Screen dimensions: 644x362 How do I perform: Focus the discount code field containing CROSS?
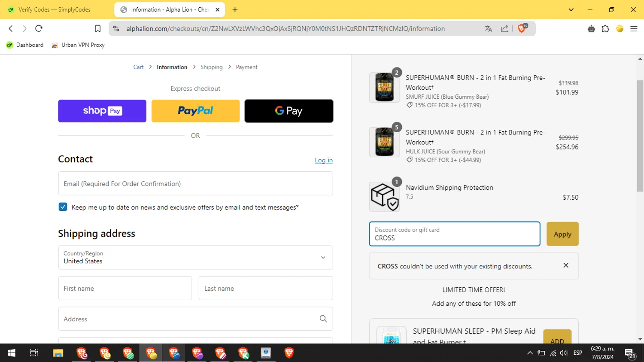(x=455, y=234)
